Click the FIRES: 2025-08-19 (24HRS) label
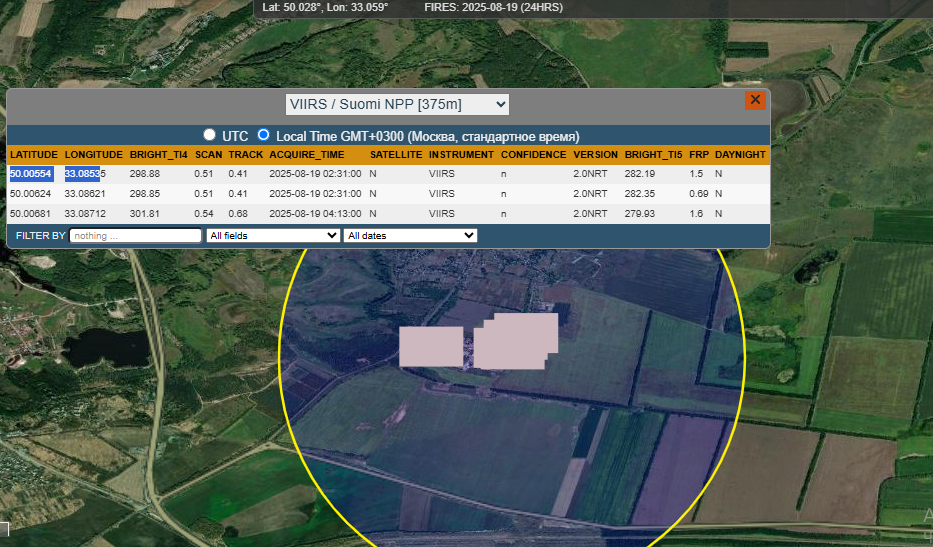Viewport: 933px width, 547px height. pyautogui.click(x=493, y=7)
